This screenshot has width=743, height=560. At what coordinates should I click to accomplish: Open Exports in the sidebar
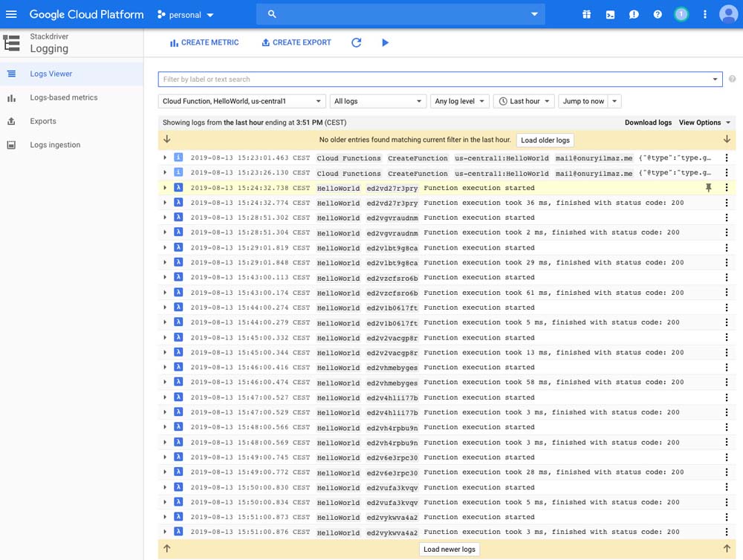[43, 121]
